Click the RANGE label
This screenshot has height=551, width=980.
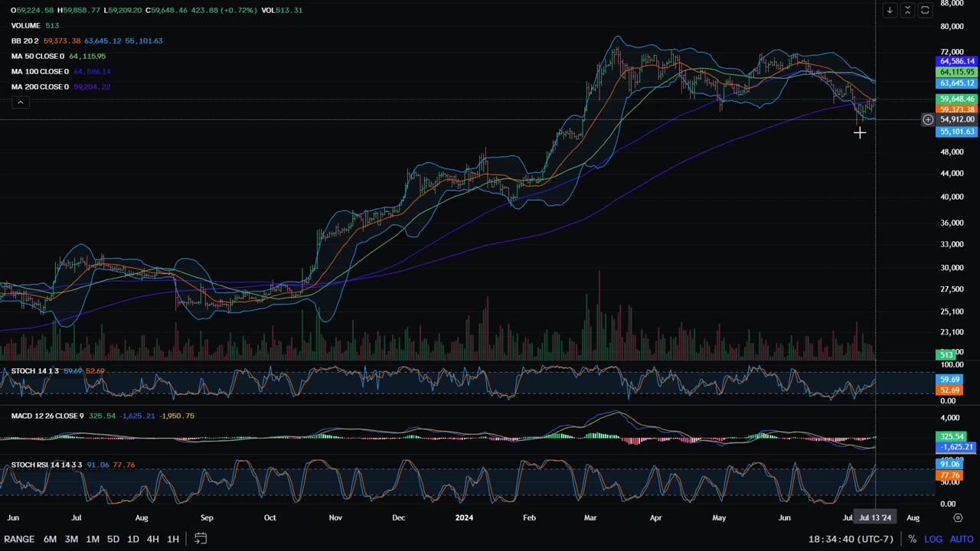(19, 540)
